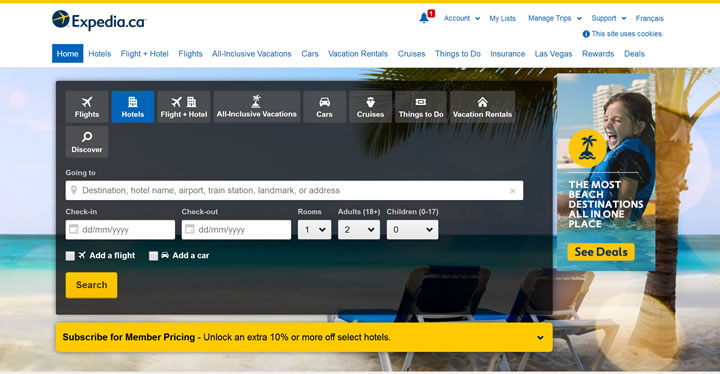Open All-Inclusive Vacations in top navigation

252,54
